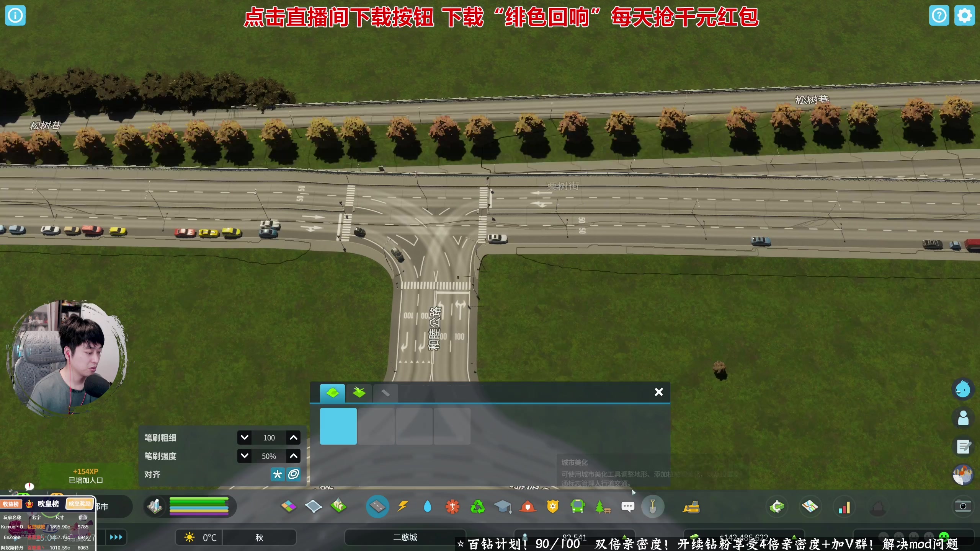Select the second terrain tool tile
The height and width of the screenshot is (551, 980).
[376, 426]
